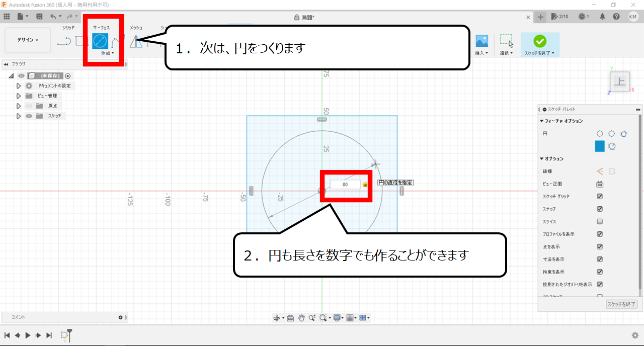Open the KM user profile
Image resolution: width=644 pixels, height=346 pixels.
pyautogui.click(x=633, y=17)
